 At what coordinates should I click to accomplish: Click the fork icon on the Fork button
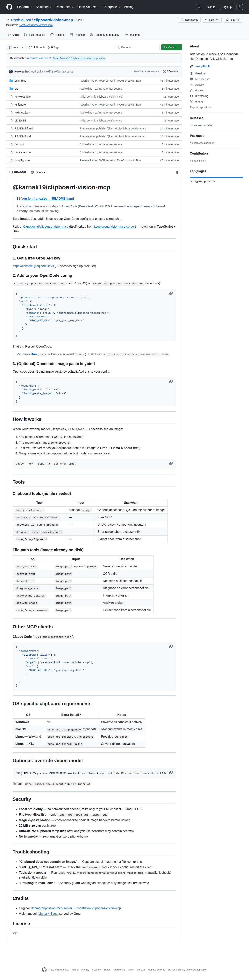click(x=206, y=20)
